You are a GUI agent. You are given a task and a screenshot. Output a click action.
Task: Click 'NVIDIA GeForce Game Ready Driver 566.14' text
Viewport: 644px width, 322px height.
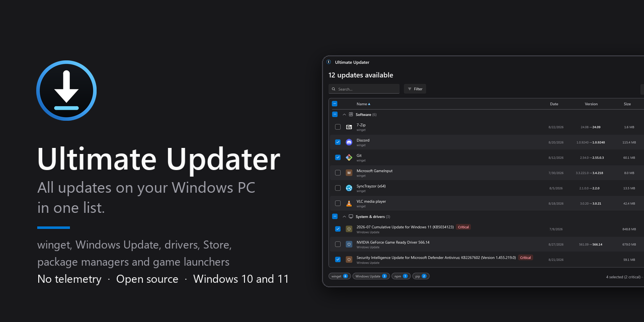click(393, 242)
